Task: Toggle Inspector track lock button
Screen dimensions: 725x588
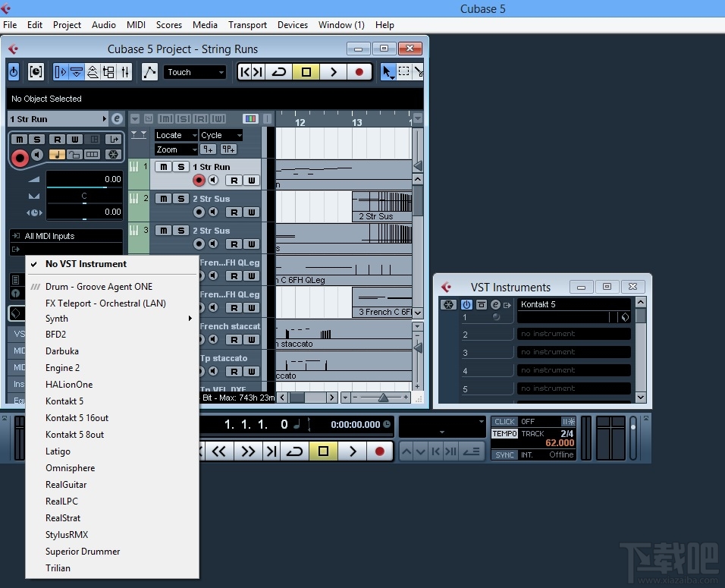Action: point(74,155)
